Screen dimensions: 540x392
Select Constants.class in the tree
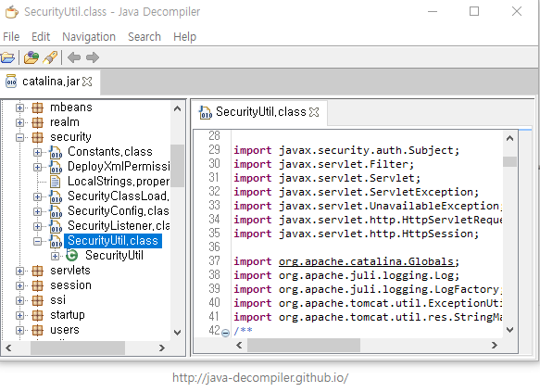click(x=110, y=152)
